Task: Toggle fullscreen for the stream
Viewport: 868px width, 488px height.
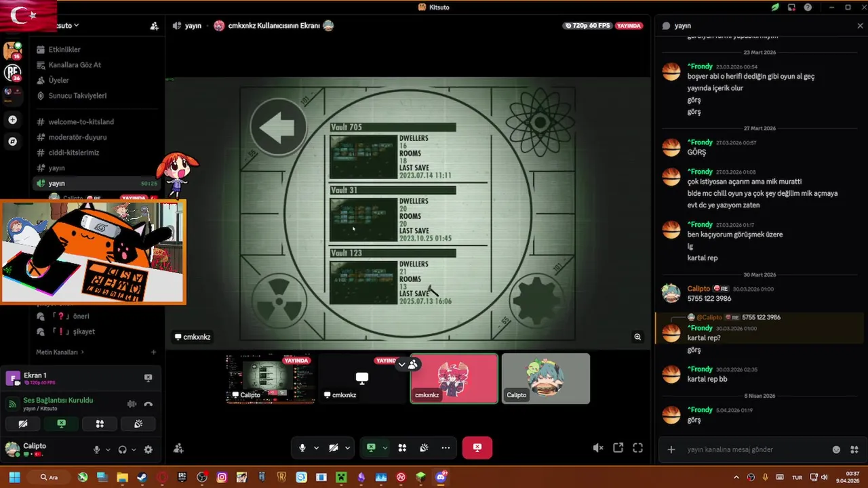Action: (637, 448)
